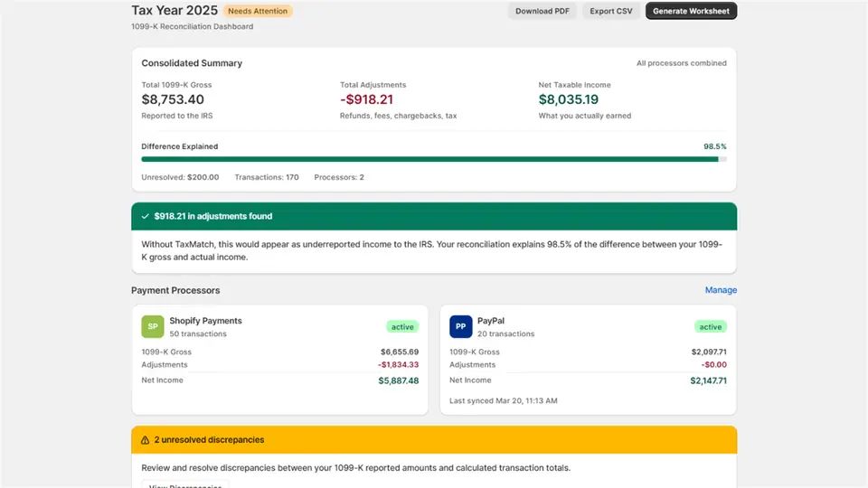868x488 pixels.
Task: Click Shopify net income $5,887.48
Action: point(398,380)
